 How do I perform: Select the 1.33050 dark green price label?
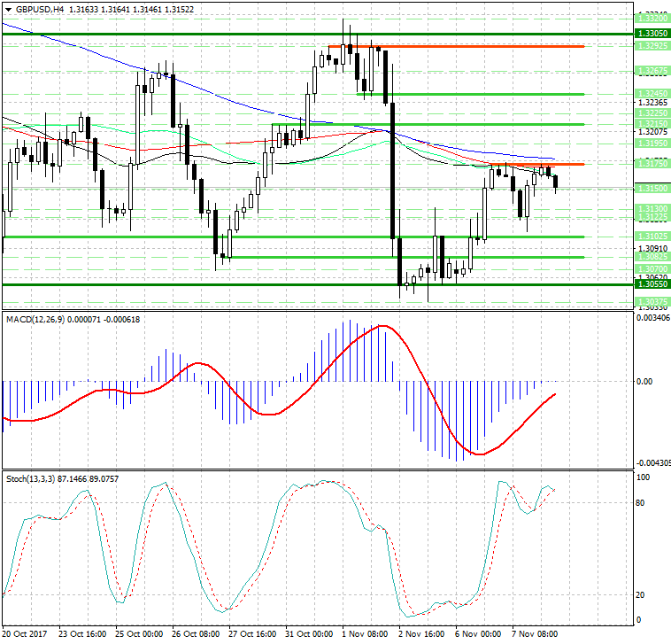point(652,33)
